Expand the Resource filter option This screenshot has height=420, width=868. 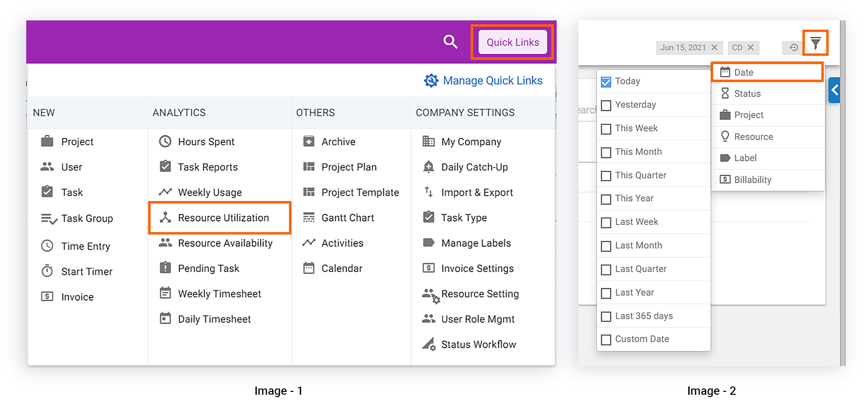click(x=768, y=136)
